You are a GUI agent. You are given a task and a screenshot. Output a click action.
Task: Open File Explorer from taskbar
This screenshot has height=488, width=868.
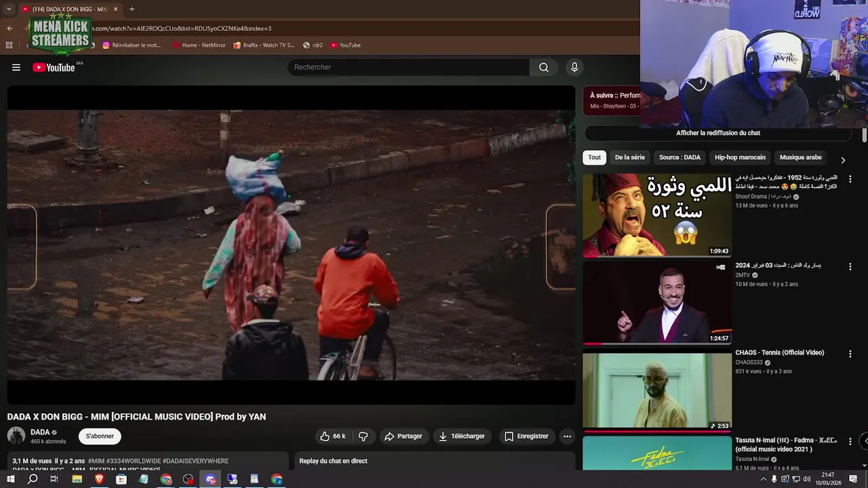click(x=77, y=479)
